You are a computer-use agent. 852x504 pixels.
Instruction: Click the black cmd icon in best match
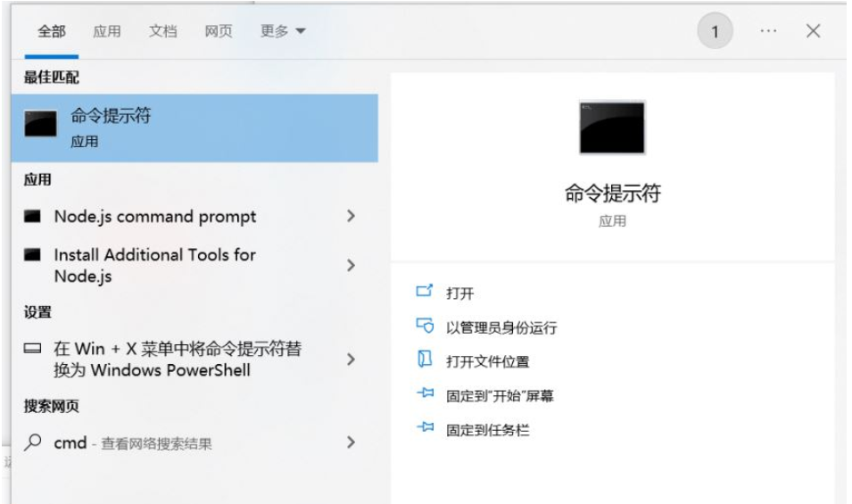pos(41,123)
